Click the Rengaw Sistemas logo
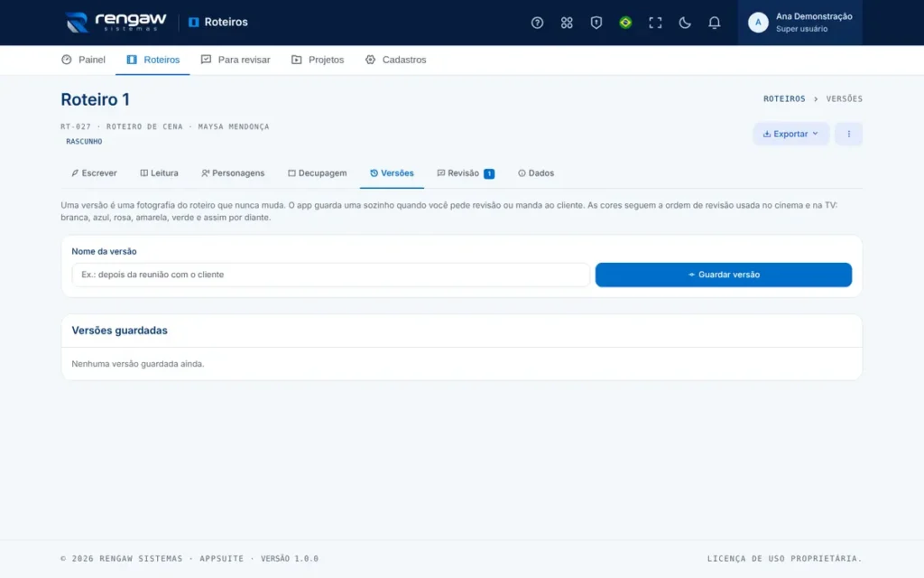The width and height of the screenshot is (924, 578). coord(115,23)
